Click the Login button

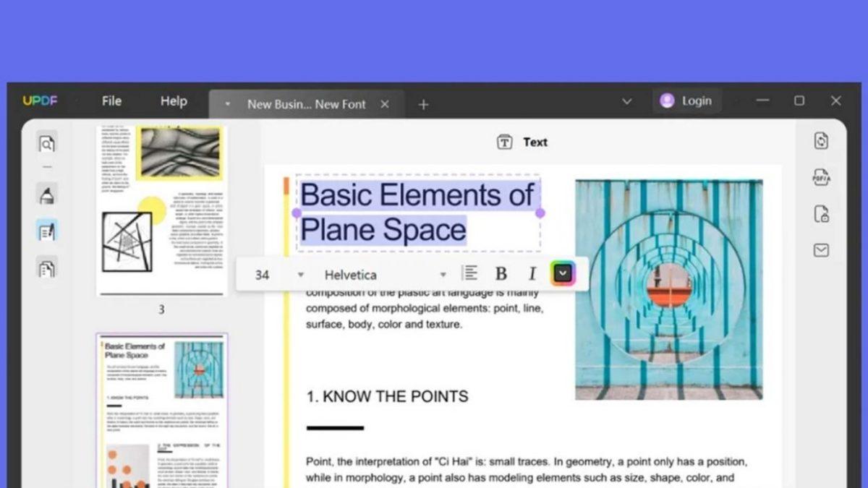(686, 100)
